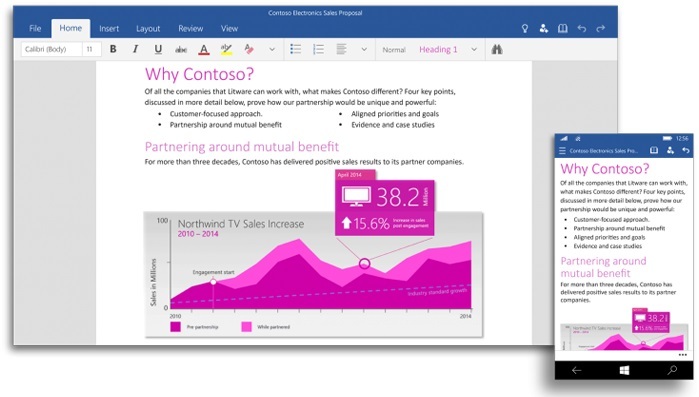699x397 pixels.
Task: Apply strikethrough formatting
Action: point(181,49)
